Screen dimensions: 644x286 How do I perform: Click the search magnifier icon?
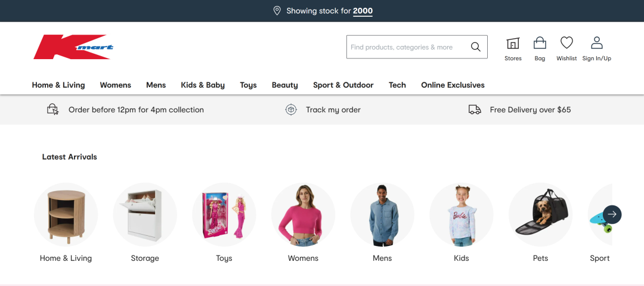tap(475, 47)
